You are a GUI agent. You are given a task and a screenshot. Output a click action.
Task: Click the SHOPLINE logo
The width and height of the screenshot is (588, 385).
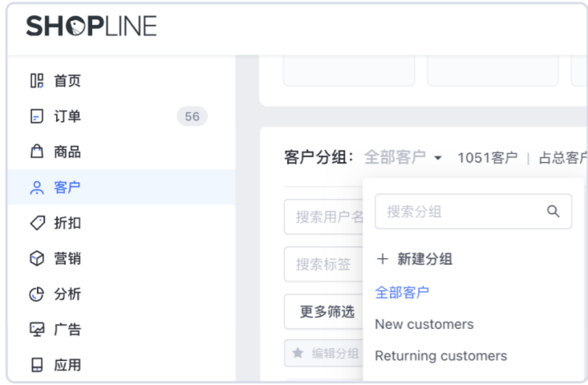(x=91, y=26)
